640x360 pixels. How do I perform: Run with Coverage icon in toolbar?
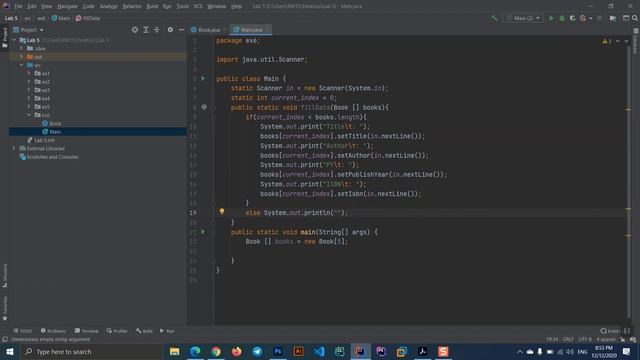[x=572, y=18]
